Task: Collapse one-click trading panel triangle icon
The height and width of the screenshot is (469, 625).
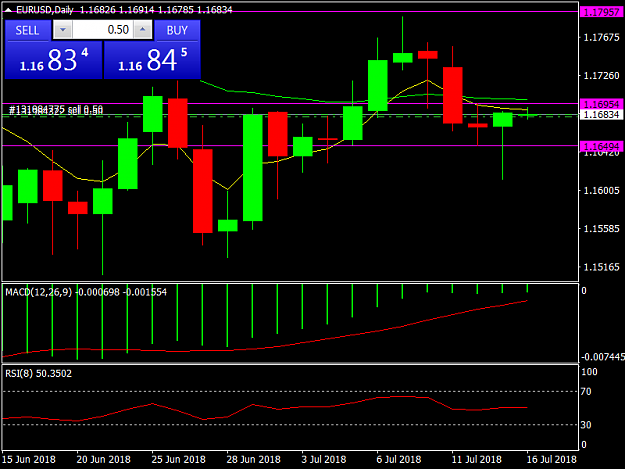Action: tap(8, 10)
